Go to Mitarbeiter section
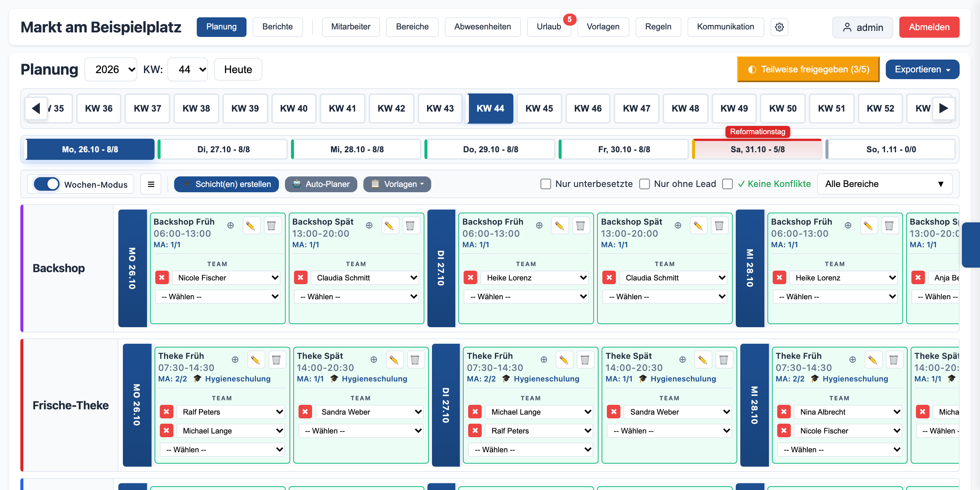980x490 pixels. click(351, 27)
